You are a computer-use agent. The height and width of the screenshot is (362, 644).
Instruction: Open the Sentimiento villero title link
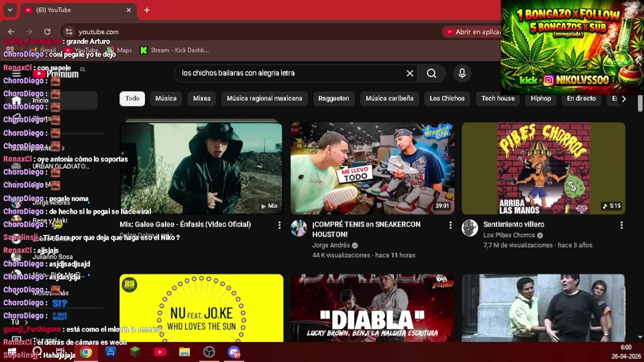tap(514, 225)
